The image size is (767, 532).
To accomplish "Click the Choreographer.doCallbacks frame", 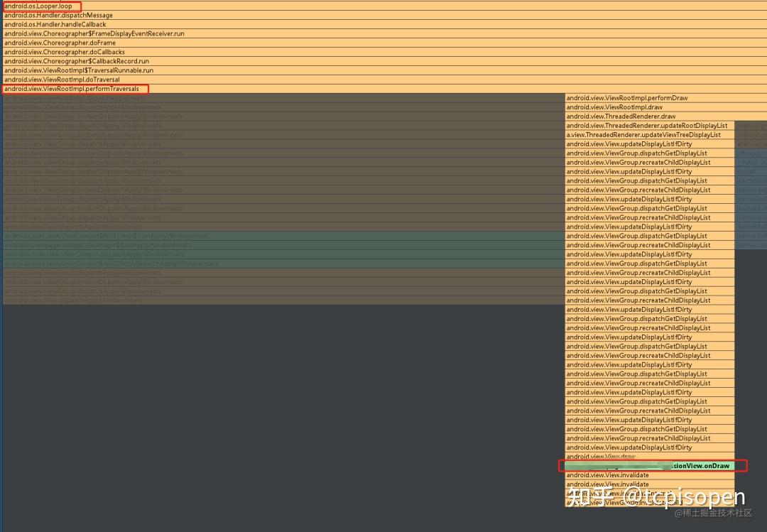I will pyautogui.click(x=384, y=52).
